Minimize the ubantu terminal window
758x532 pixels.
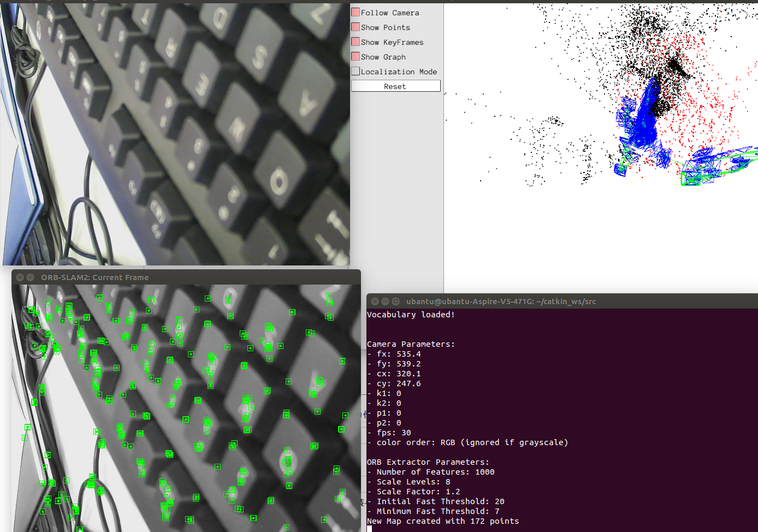(x=385, y=301)
